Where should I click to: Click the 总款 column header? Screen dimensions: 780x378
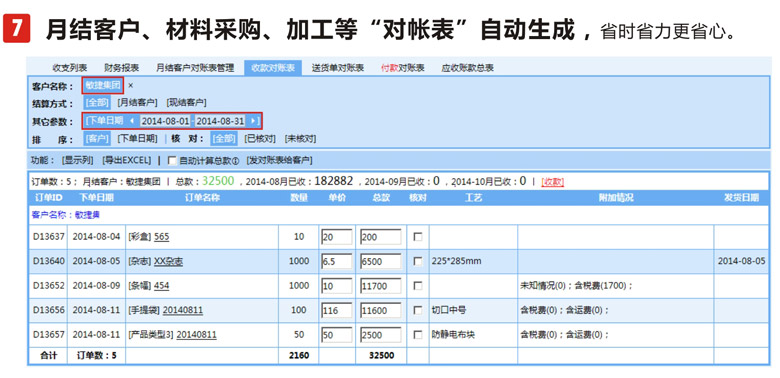pos(381,197)
